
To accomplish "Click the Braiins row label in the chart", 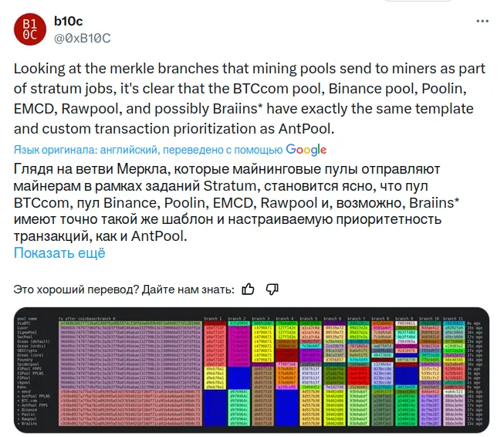I will [x=28, y=424].
